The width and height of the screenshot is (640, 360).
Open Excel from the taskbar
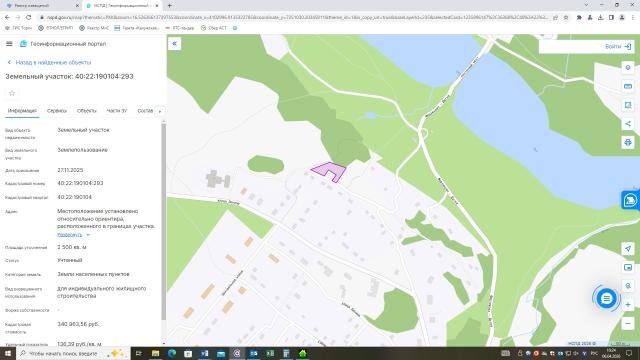pos(270,353)
